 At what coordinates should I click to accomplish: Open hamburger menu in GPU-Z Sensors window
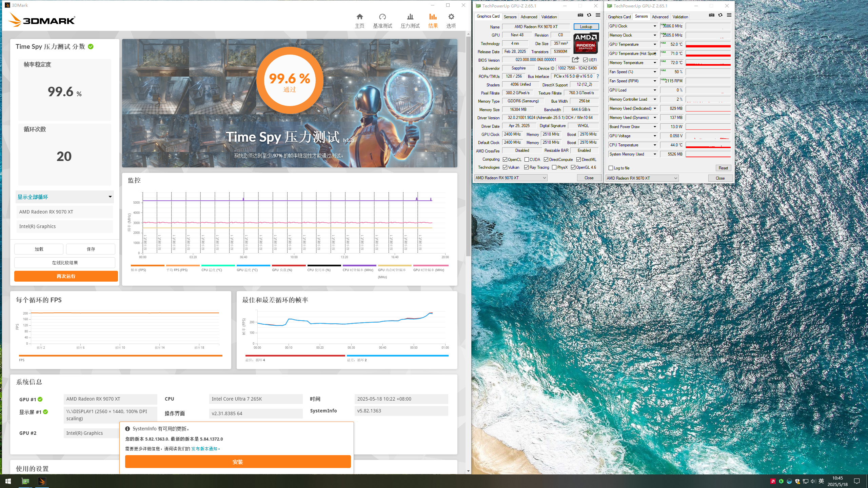pos(729,15)
